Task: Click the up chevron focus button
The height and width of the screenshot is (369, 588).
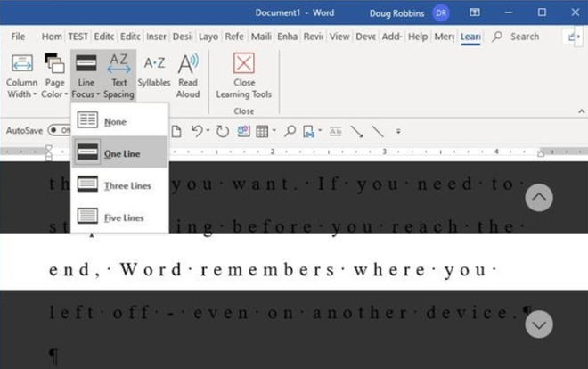Action: (x=539, y=197)
